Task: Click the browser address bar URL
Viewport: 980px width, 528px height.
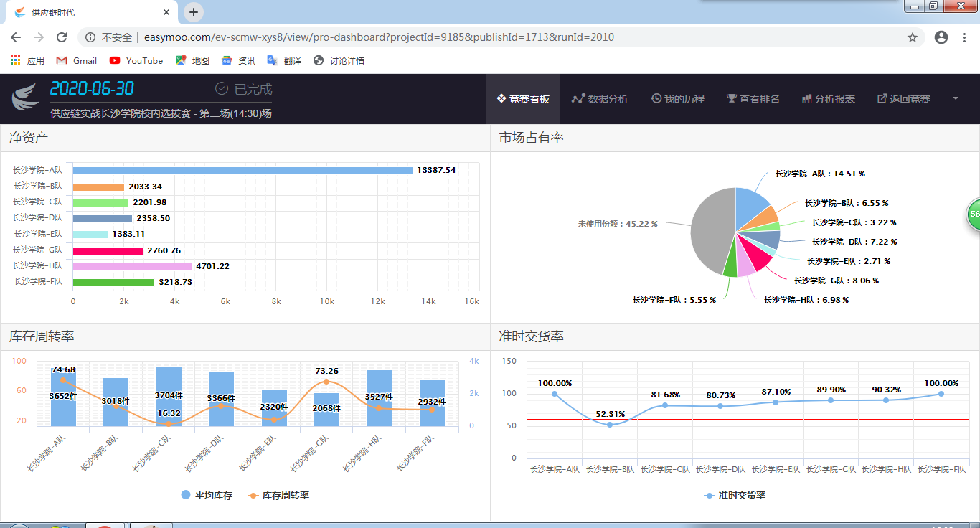Action: point(379,37)
